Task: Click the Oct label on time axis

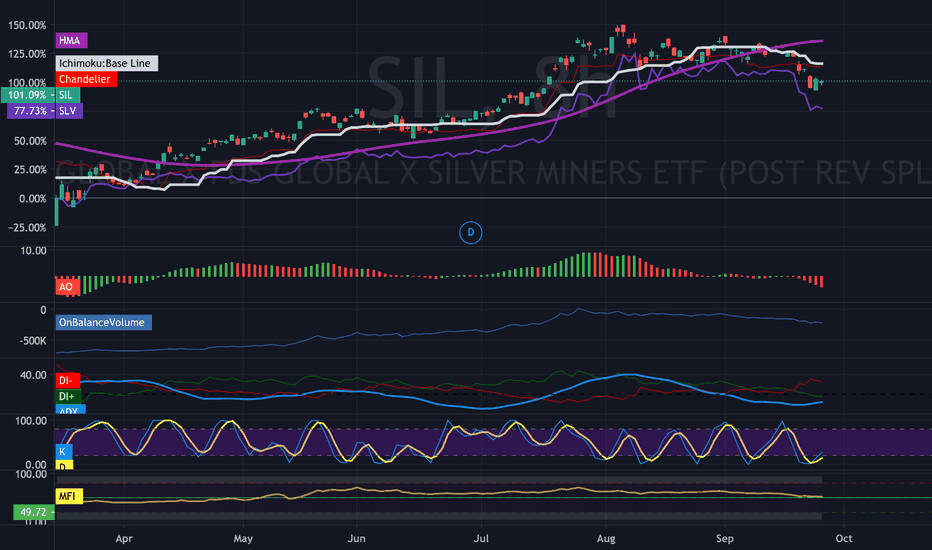Action: [x=843, y=539]
